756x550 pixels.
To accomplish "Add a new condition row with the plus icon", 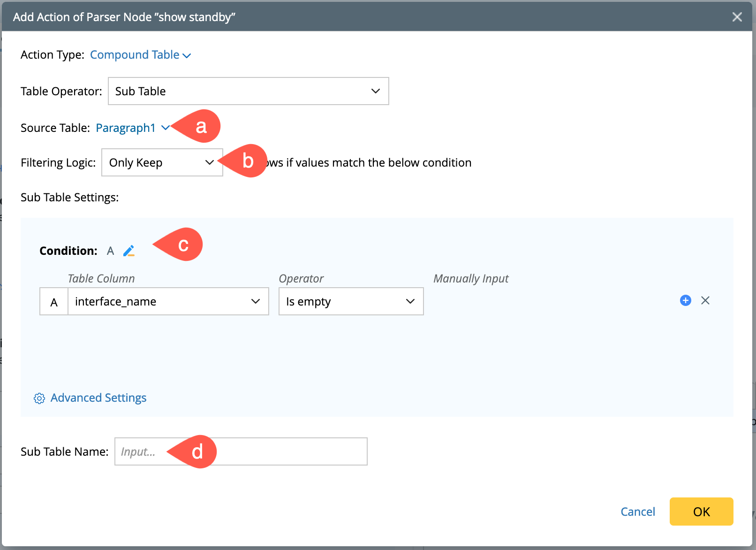I will coord(685,300).
